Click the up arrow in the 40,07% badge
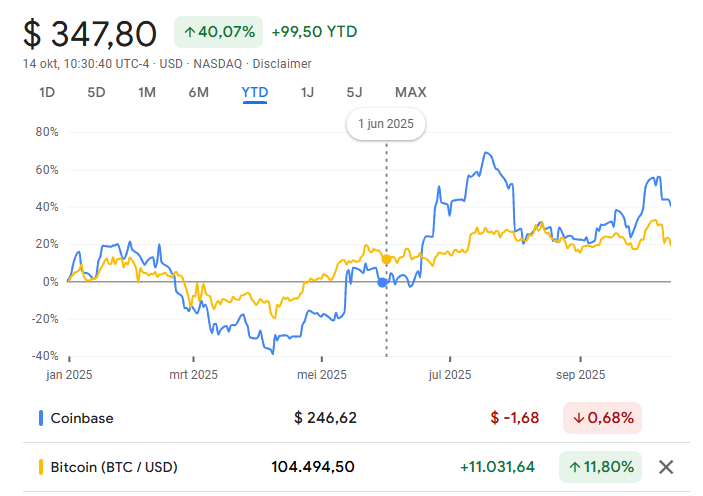This screenshot has width=703, height=496. [x=188, y=32]
